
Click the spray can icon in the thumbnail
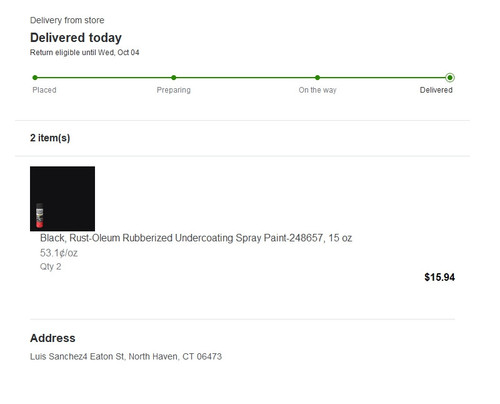click(40, 215)
